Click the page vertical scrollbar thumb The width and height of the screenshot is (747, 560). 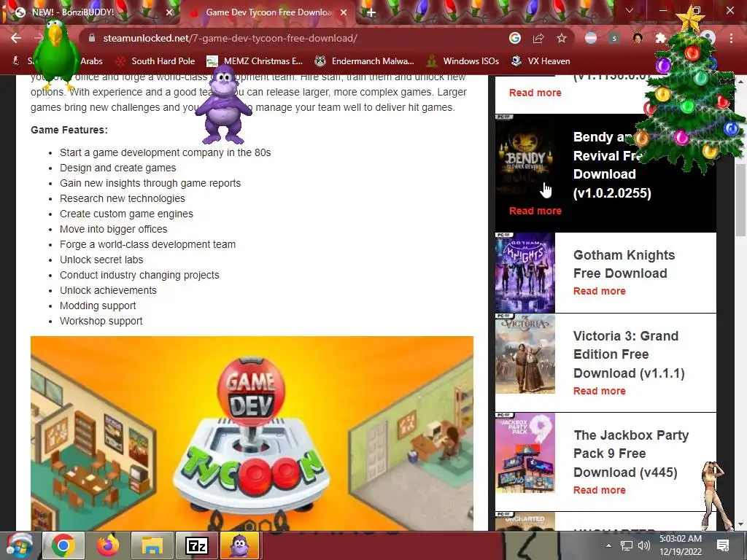coord(740,200)
